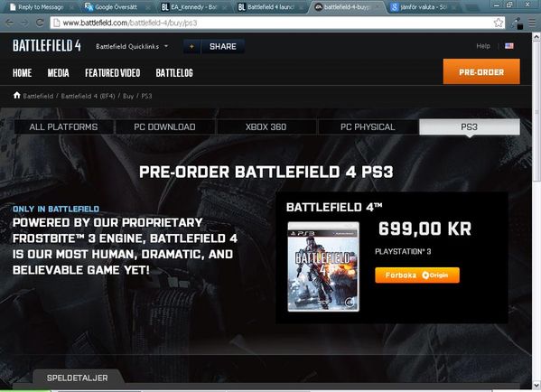This screenshot has height=392, width=541.
Task: Select the PC Download tab
Action: click(164, 127)
